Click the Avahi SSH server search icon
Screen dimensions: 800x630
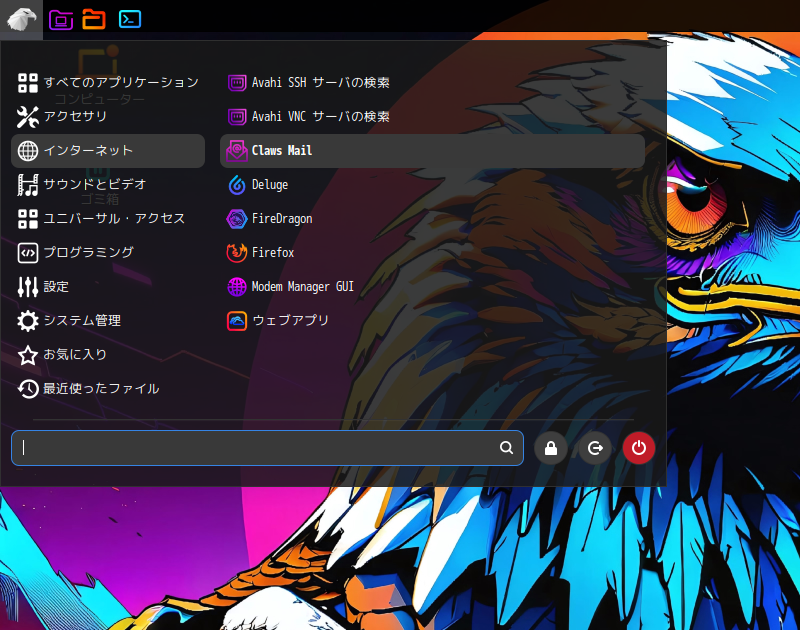[237, 83]
